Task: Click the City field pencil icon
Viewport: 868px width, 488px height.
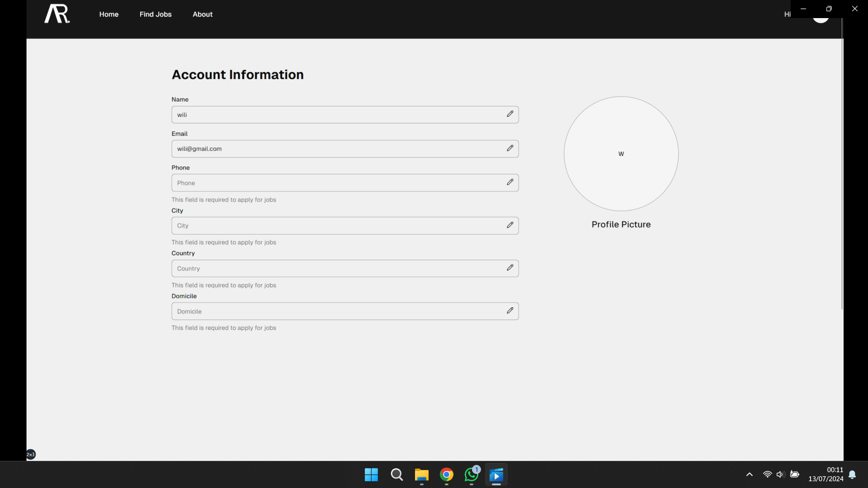Action: (x=510, y=225)
